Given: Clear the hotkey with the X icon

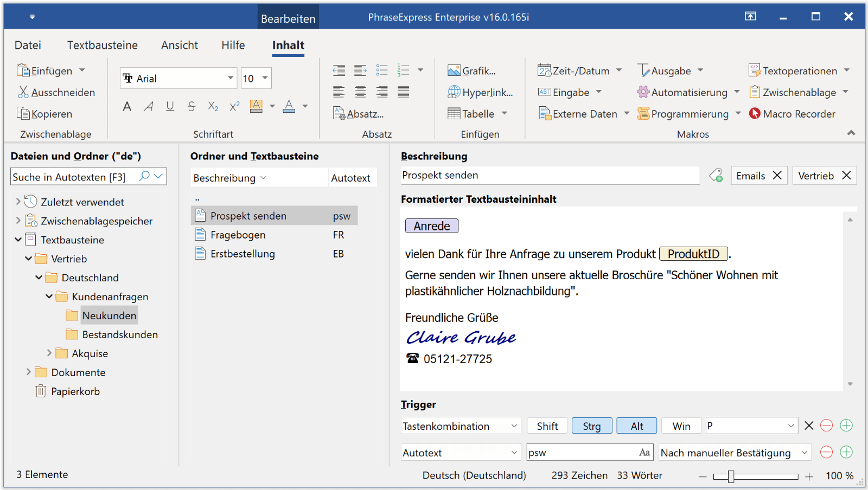Looking at the screenshot, I should [809, 425].
